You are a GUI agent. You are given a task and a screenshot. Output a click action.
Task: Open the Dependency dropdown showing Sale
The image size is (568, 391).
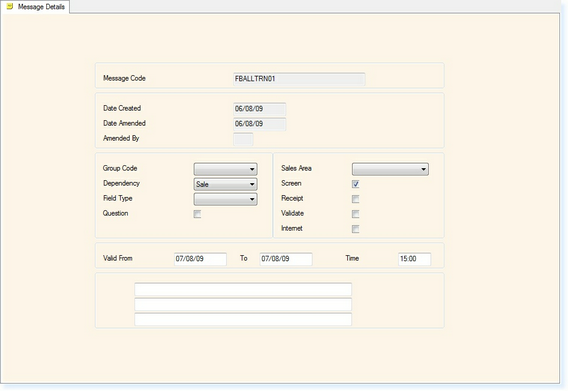click(x=226, y=184)
